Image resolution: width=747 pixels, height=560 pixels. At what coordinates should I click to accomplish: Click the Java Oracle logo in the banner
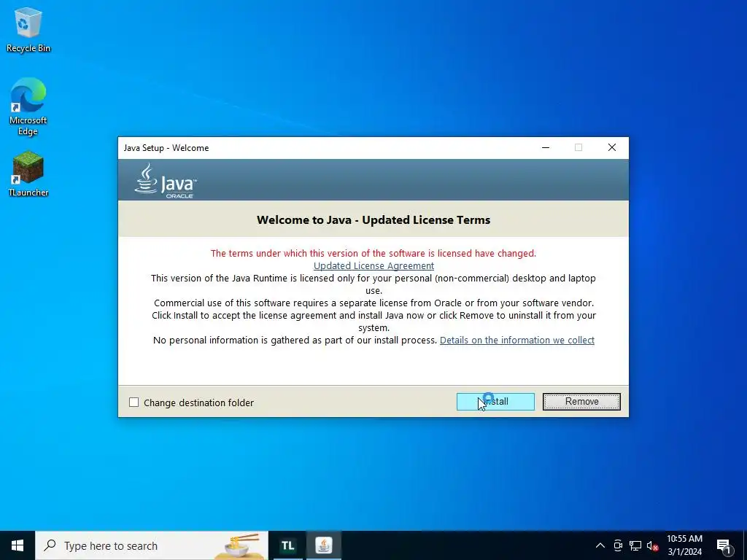coord(166,182)
